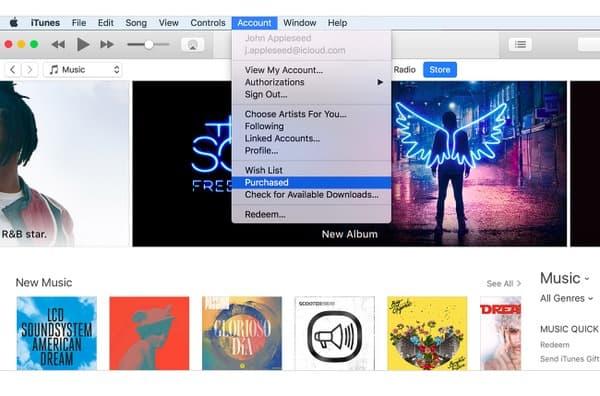Open the Apple menu
600x396 pixels.
point(14,23)
